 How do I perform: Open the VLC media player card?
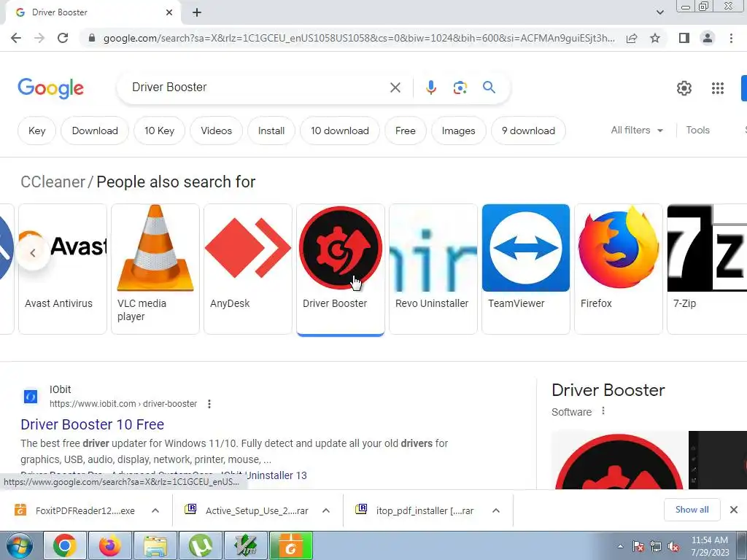click(x=155, y=269)
